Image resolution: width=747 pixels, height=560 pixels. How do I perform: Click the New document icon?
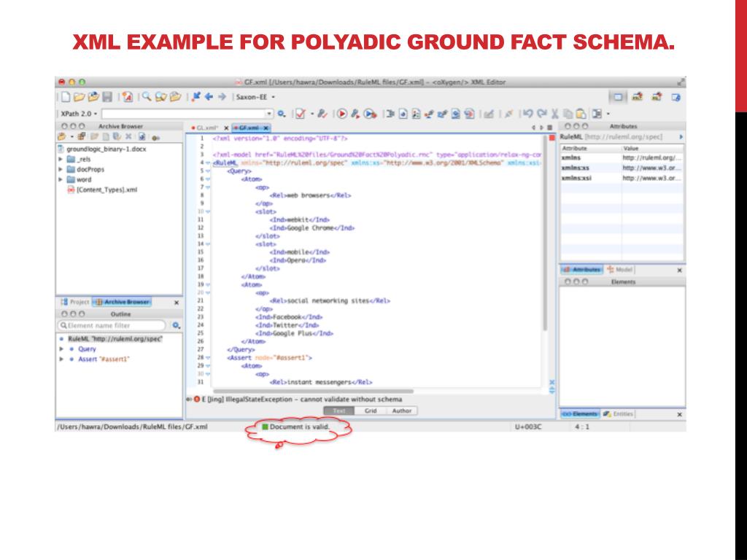click(x=65, y=97)
